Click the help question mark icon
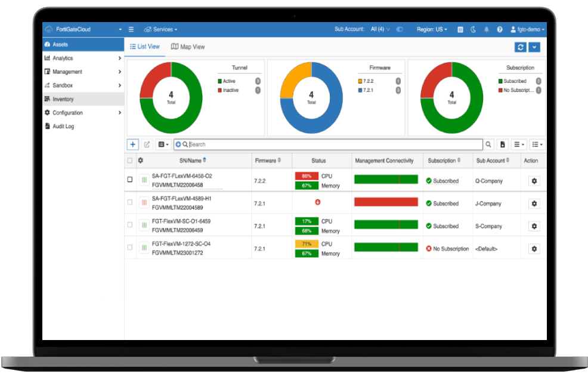Viewport: 588px width, 380px height. point(500,29)
